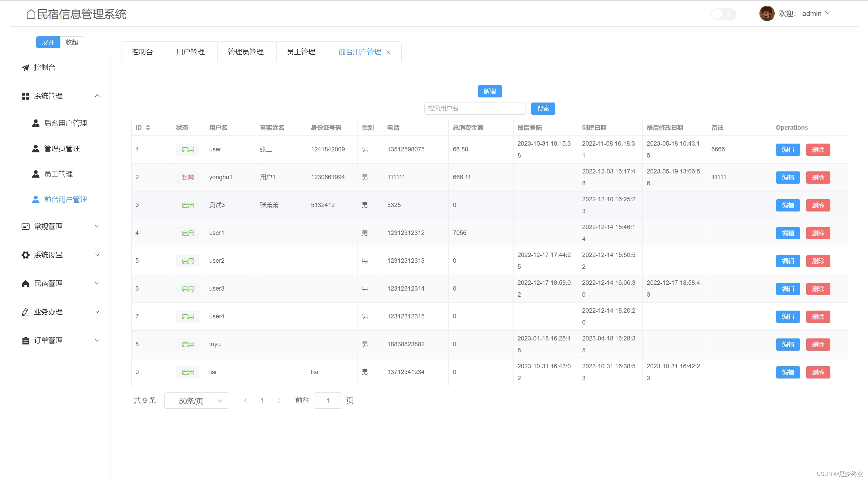The height and width of the screenshot is (480, 868).
Task: Click page number 1 in pagination
Action: tap(262, 401)
